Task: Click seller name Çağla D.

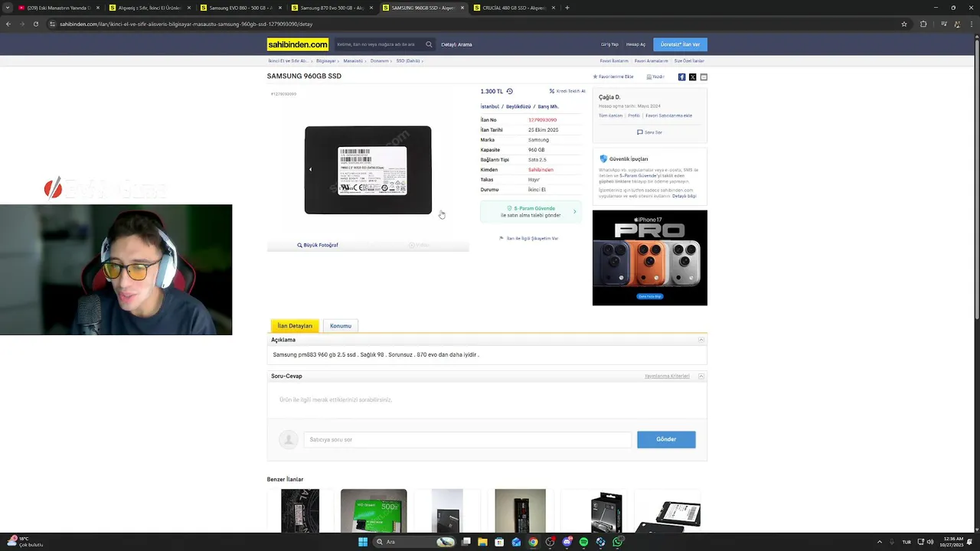Action: 609,97
